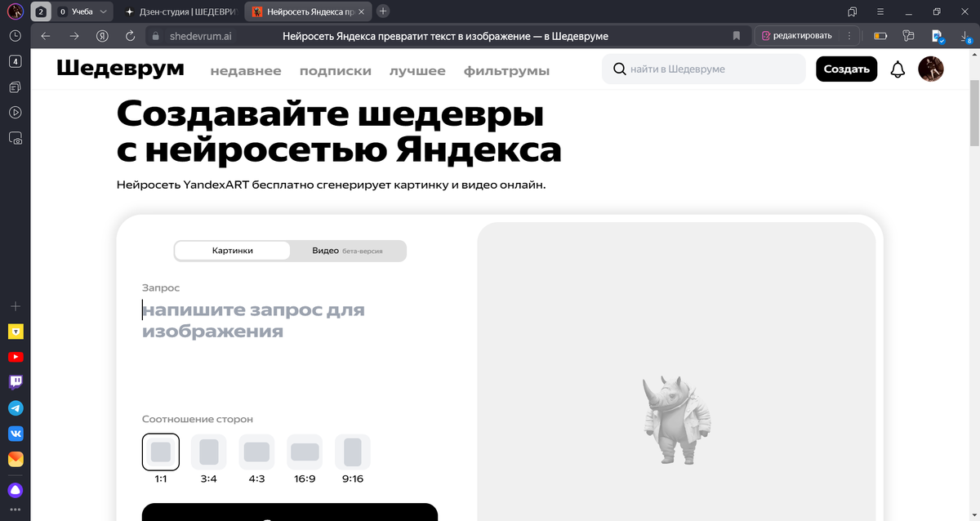Open downloads with badge 8
This screenshot has width=980, height=521.
966,37
